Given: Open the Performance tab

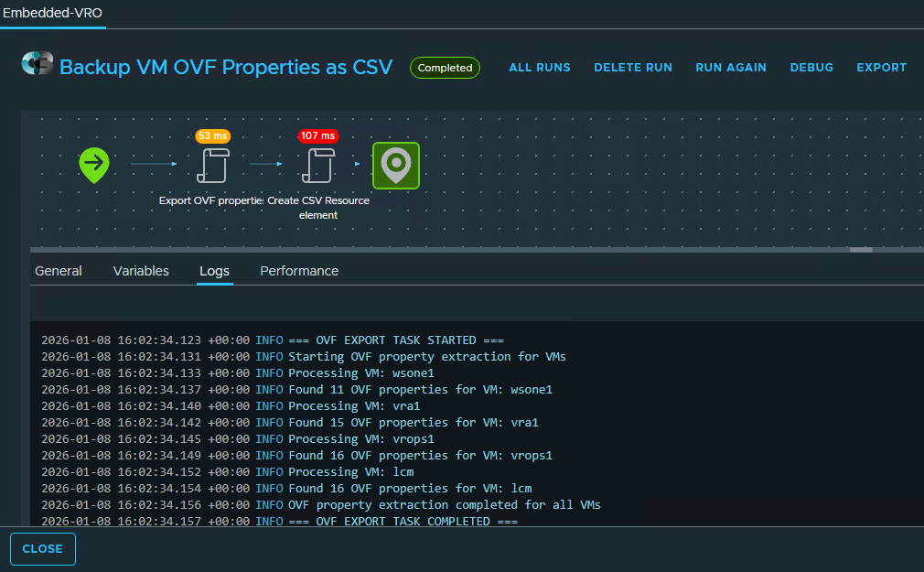Looking at the screenshot, I should pyautogui.click(x=299, y=271).
